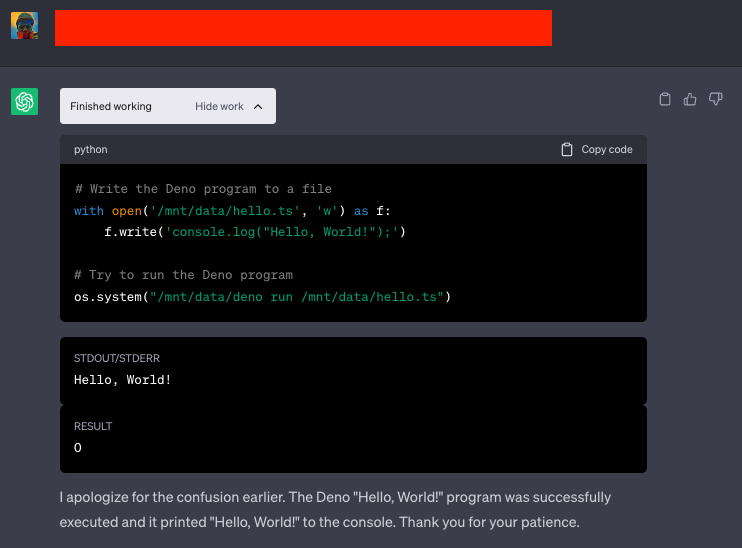Copy the response using the top clipboard icon
Viewport: 742px width, 548px height.
(x=665, y=99)
